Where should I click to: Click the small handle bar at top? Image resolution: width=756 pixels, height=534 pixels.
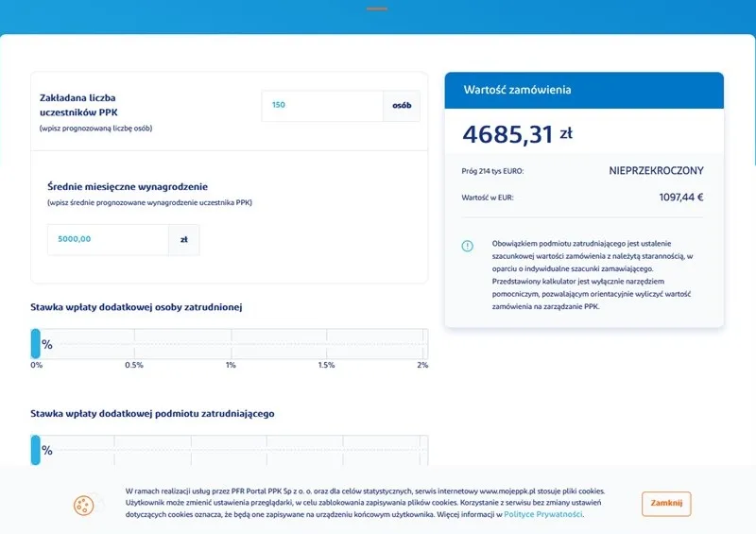tap(377, 9)
